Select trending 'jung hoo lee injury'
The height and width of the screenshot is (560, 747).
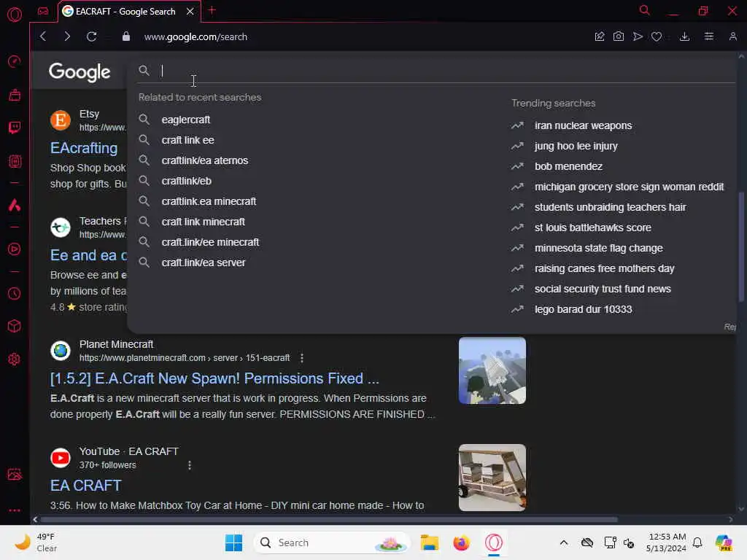pyautogui.click(x=576, y=146)
